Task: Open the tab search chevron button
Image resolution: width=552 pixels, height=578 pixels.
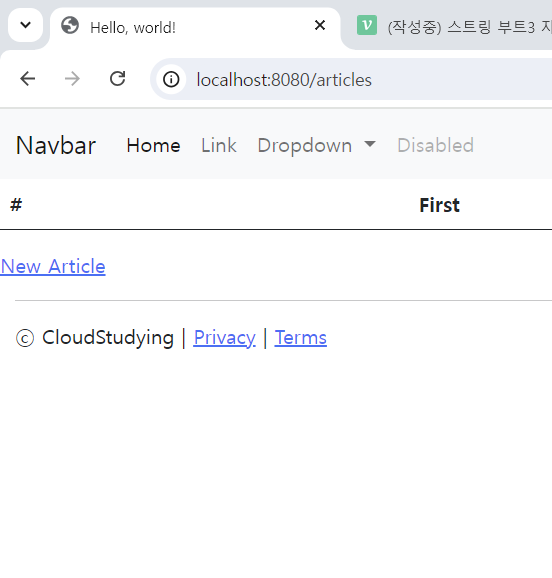Action: tap(25, 25)
